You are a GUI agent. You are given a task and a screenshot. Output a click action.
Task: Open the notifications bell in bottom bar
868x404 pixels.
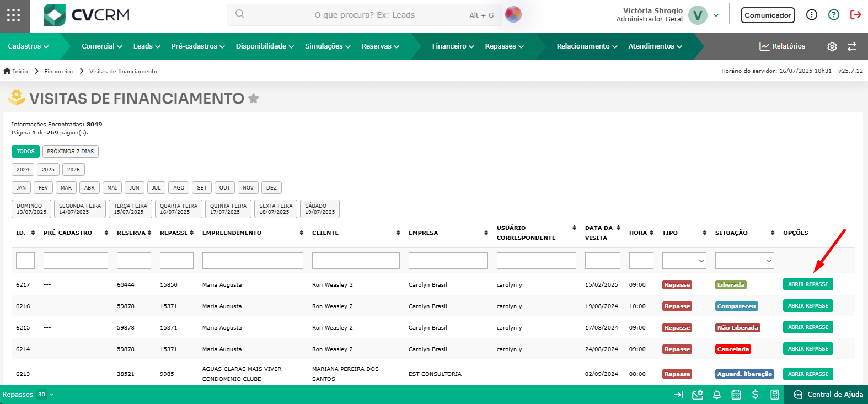pyautogui.click(x=717, y=395)
